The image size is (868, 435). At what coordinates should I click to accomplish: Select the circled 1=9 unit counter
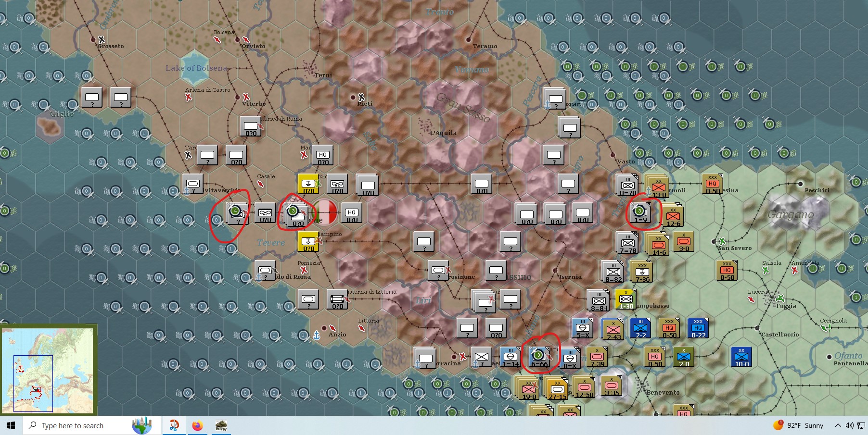[x=640, y=212]
